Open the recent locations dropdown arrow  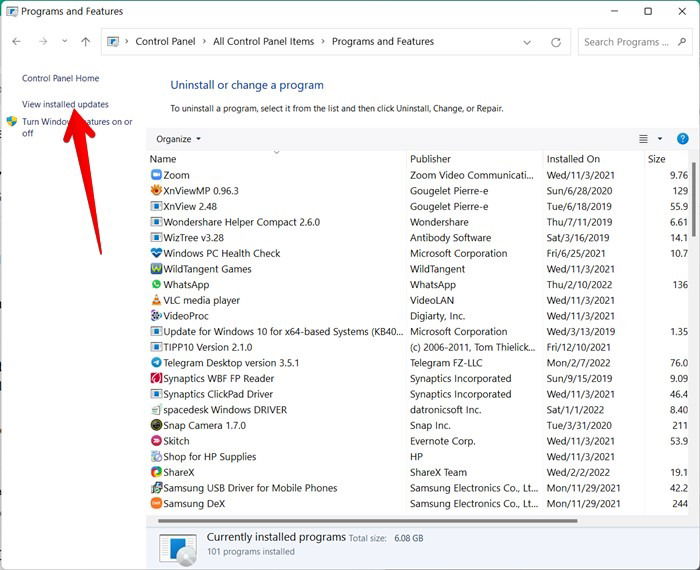pos(65,41)
